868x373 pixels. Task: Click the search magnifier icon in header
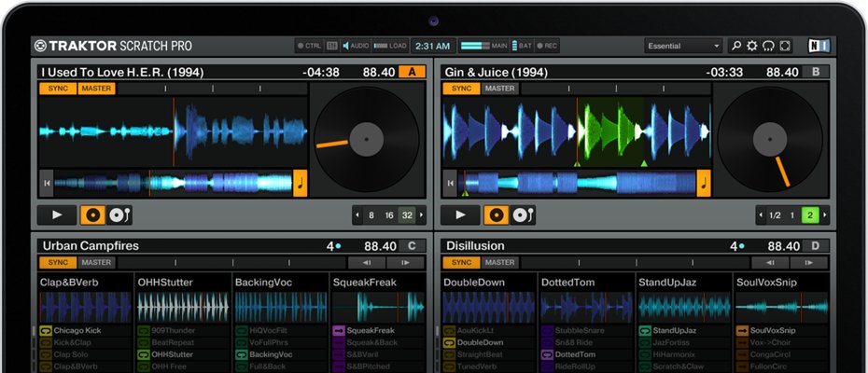click(x=736, y=46)
